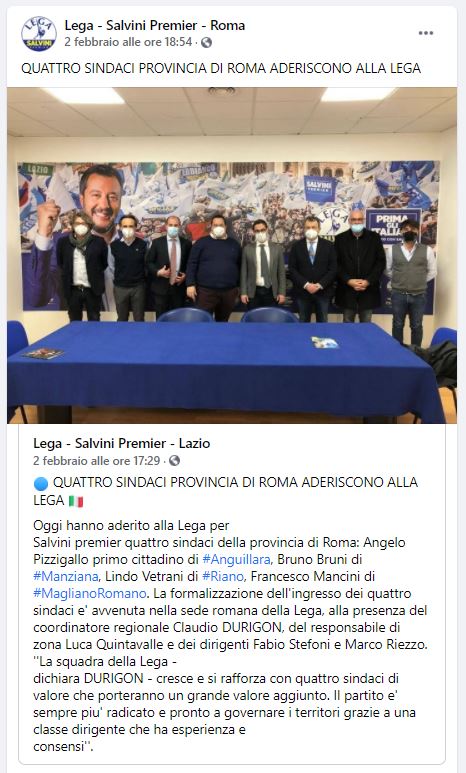Screen dimensions: 466x773
Task: Open the group photo of the mayors
Action: pos(232,255)
